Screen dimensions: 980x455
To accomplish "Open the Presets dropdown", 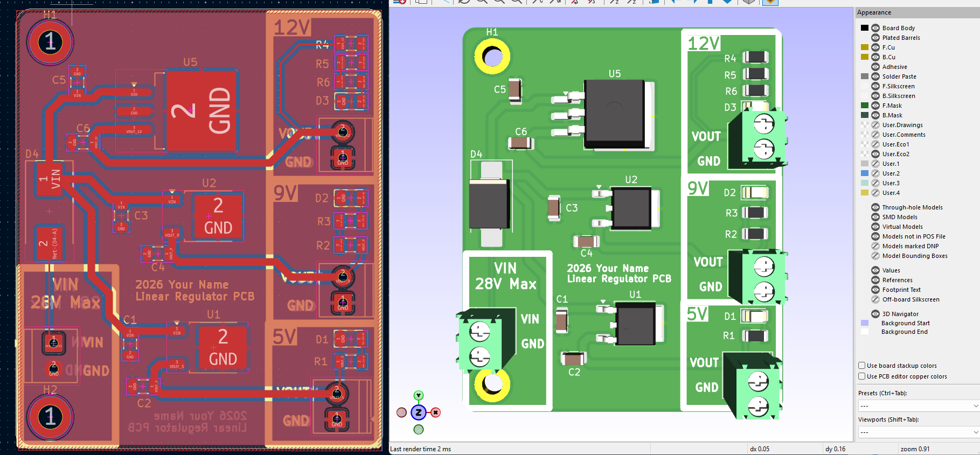I will [919, 405].
